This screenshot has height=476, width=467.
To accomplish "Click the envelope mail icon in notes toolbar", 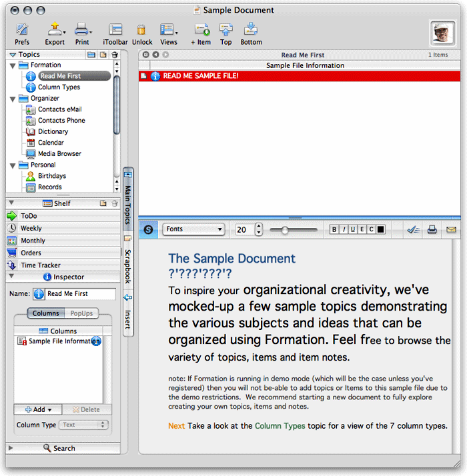I will click(451, 230).
